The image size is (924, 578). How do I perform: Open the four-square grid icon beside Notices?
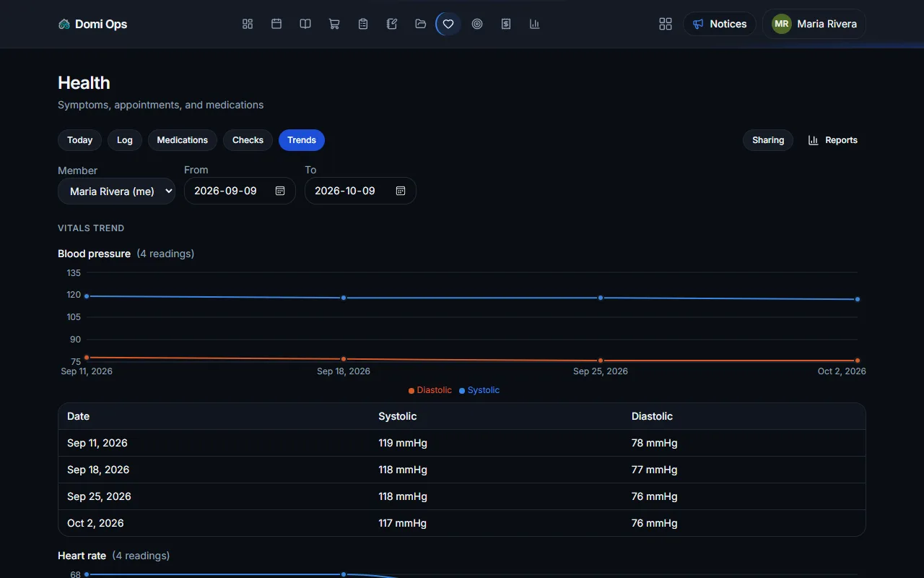pos(666,24)
